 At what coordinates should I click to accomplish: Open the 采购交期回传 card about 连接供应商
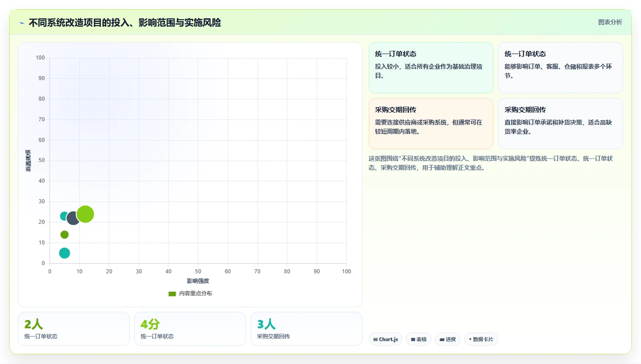(x=431, y=124)
